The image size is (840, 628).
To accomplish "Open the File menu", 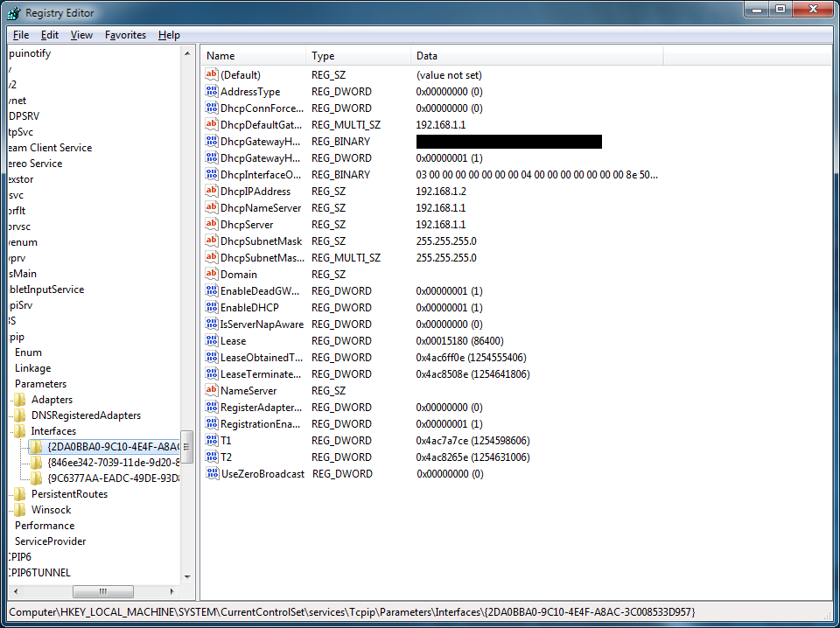I will [x=20, y=35].
